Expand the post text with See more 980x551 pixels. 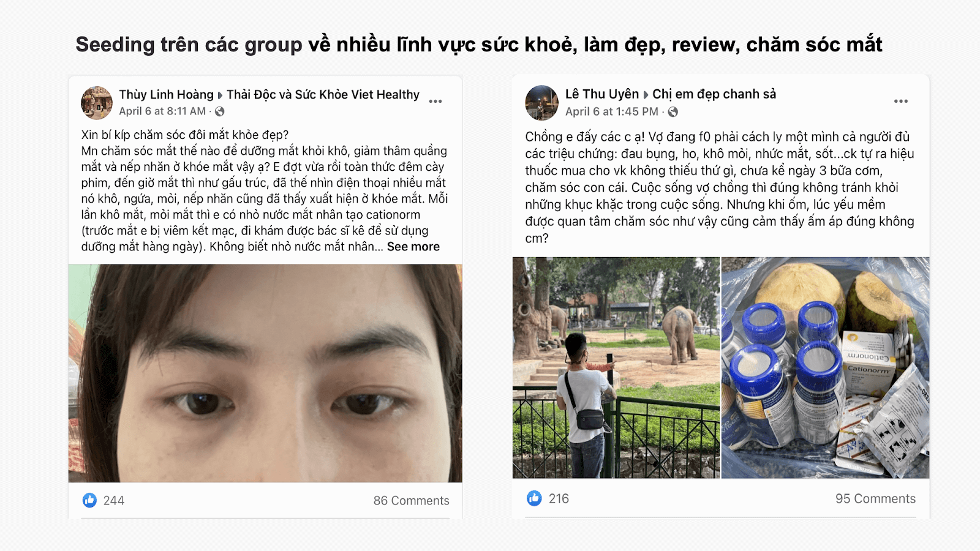[413, 247]
